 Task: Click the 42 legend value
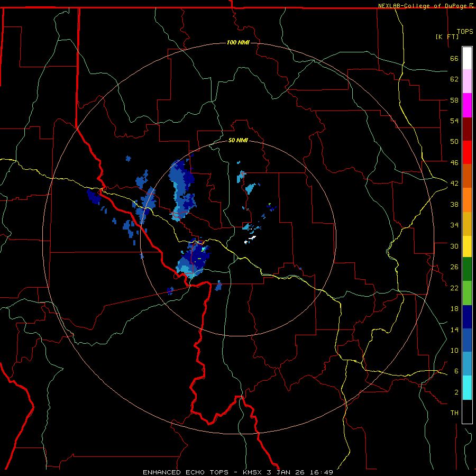coord(454,184)
